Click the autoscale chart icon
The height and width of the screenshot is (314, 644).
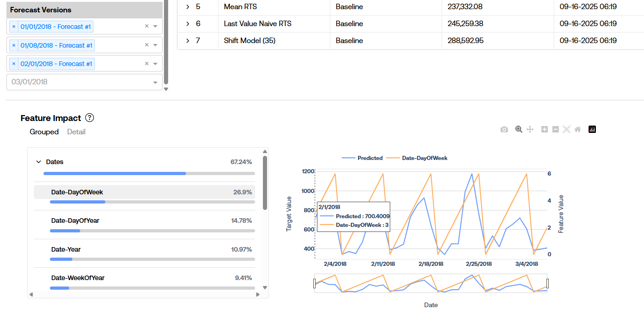567,130
